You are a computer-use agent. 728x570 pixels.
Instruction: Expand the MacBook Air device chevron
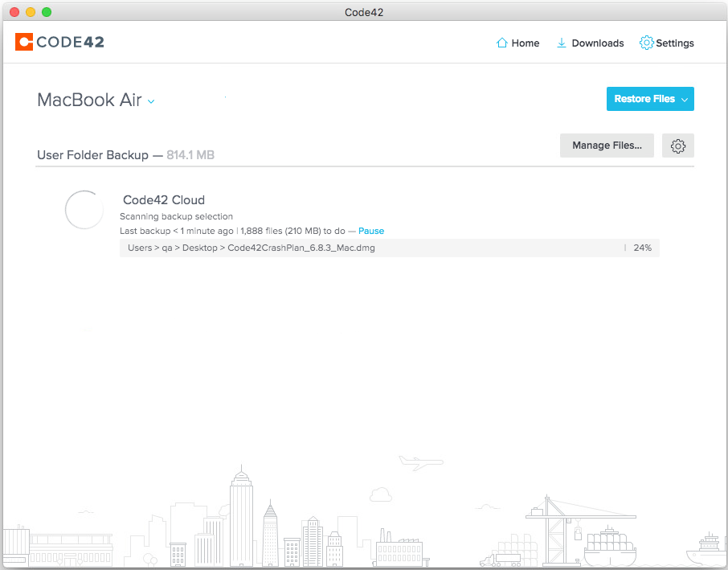(151, 101)
